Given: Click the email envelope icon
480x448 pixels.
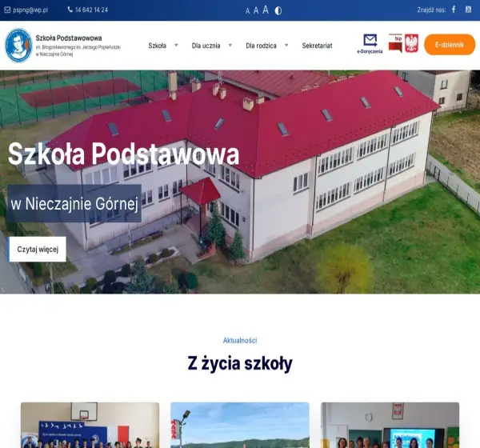Looking at the screenshot, I should point(7,10).
